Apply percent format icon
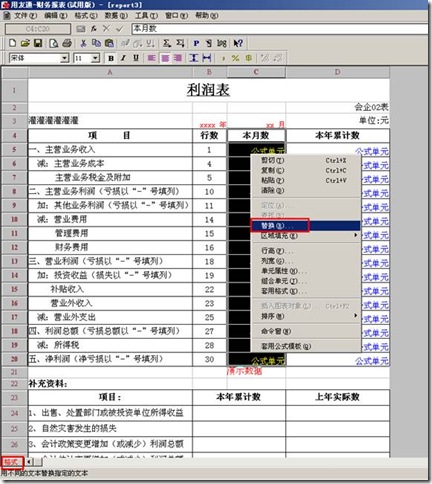The height and width of the screenshot is (484, 432). click(235, 58)
